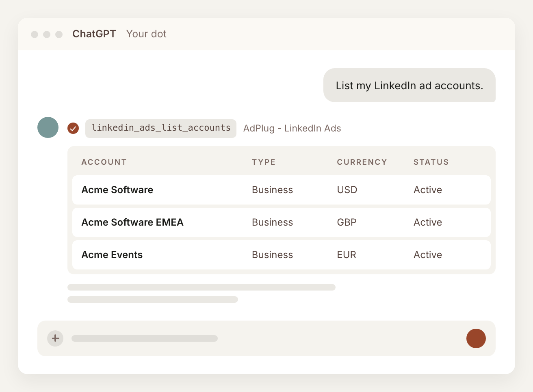533x392 pixels.
Task: Click the EUR currency cell
Action: (347, 255)
